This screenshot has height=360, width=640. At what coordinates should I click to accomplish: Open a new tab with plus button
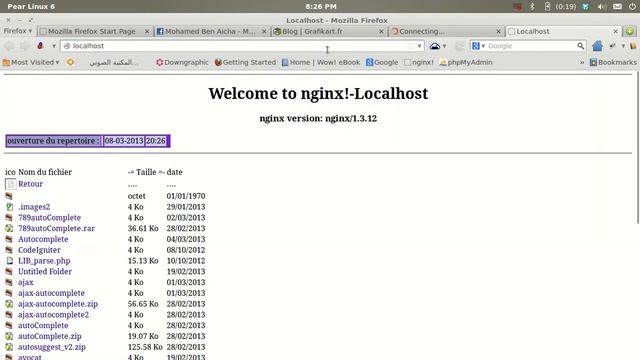click(629, 31)
